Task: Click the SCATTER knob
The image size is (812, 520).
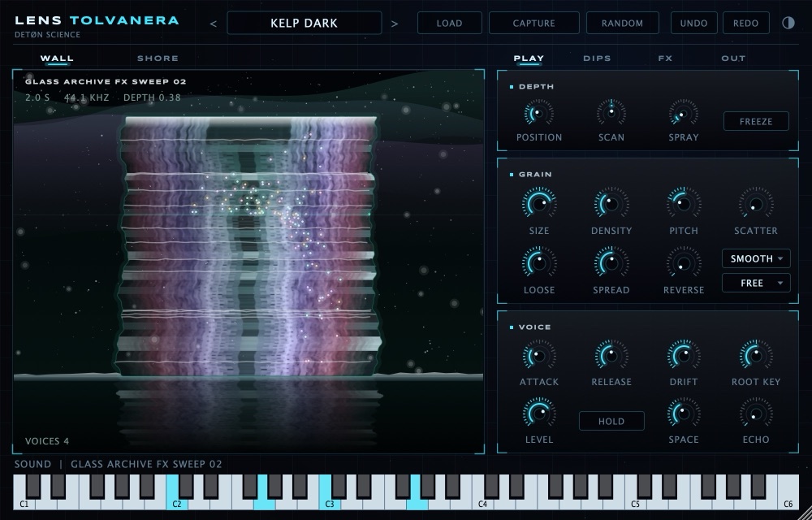Action: [x=756, y=204]
